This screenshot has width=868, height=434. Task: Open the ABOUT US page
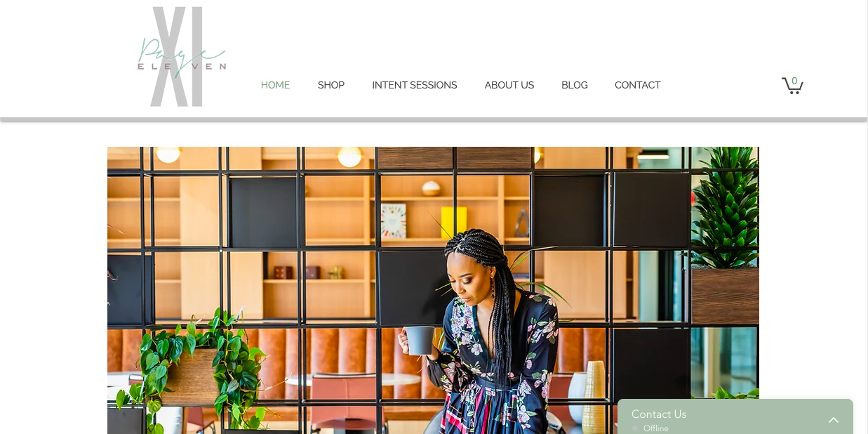[x=509, y=85]
